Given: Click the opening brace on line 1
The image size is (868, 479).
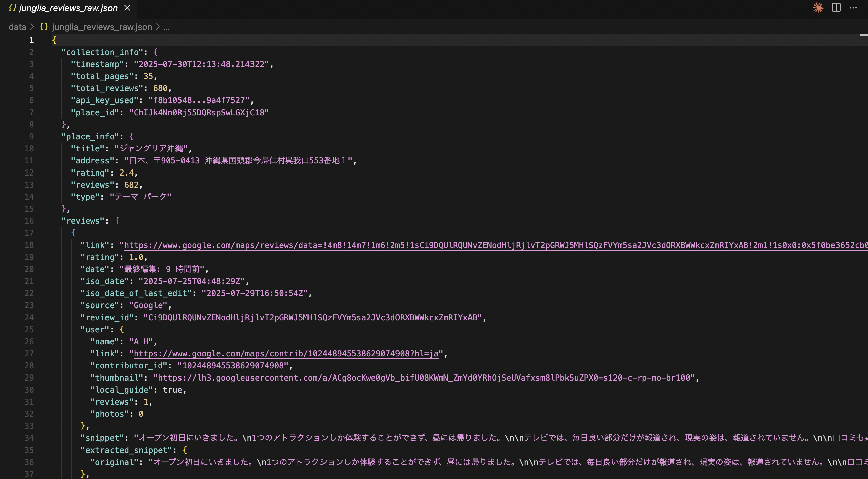Looking at the screenshot, I should tap(54, 40).
